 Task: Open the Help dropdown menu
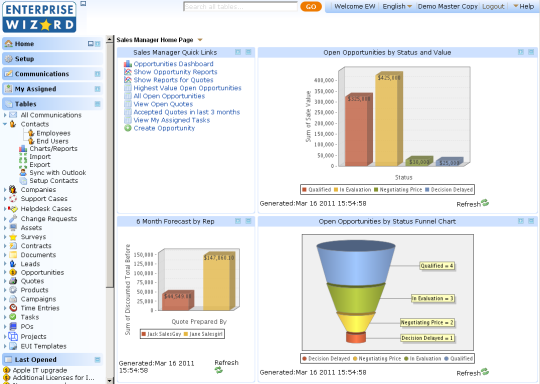(x=523, y=6)
